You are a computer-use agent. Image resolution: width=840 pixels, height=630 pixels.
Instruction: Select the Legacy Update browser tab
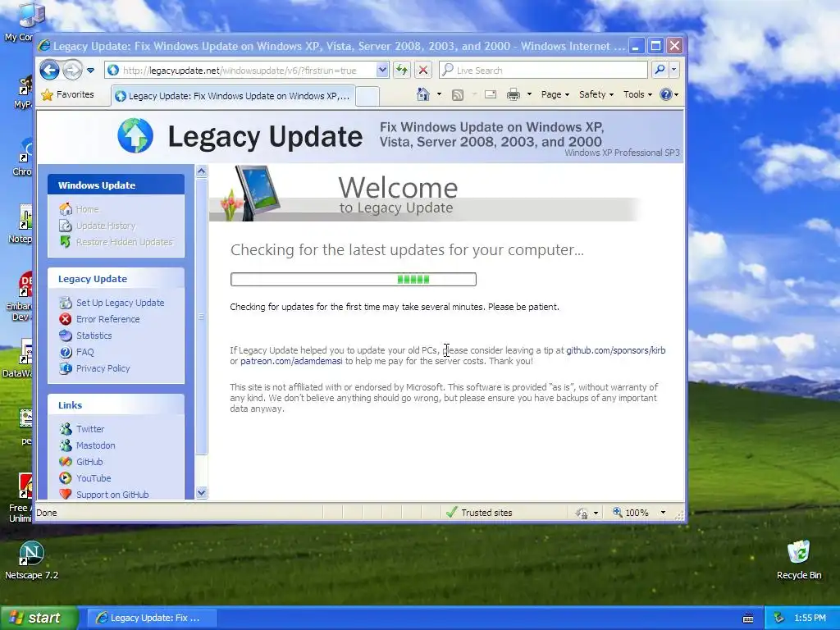[233, 96]
